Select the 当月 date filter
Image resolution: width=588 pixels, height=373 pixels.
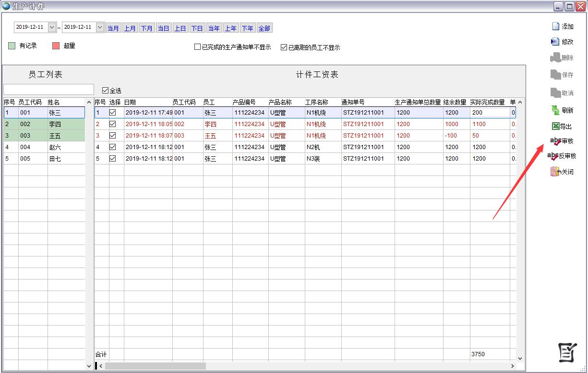click(113, 28)
